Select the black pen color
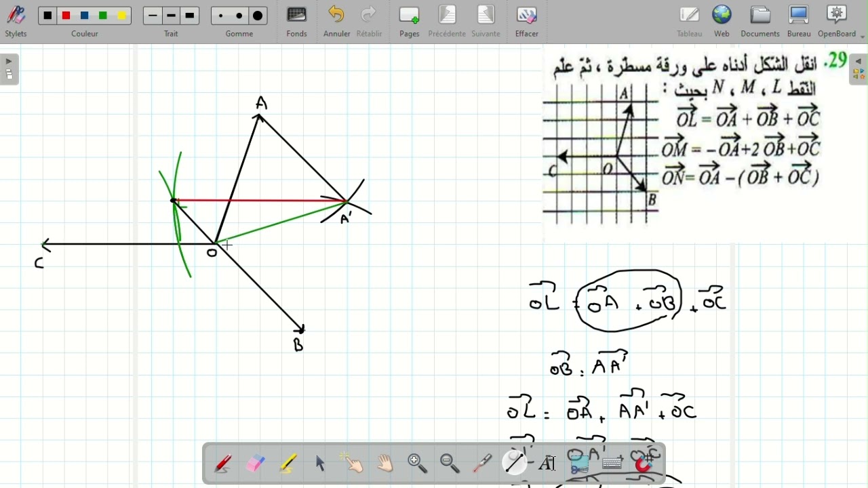Viewport: 868px width, 488px height. 47,16
